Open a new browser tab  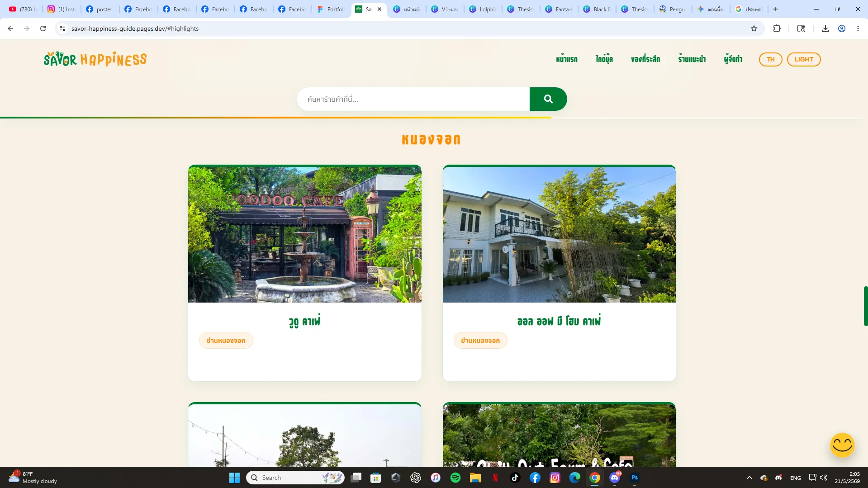tap(776, 9)
